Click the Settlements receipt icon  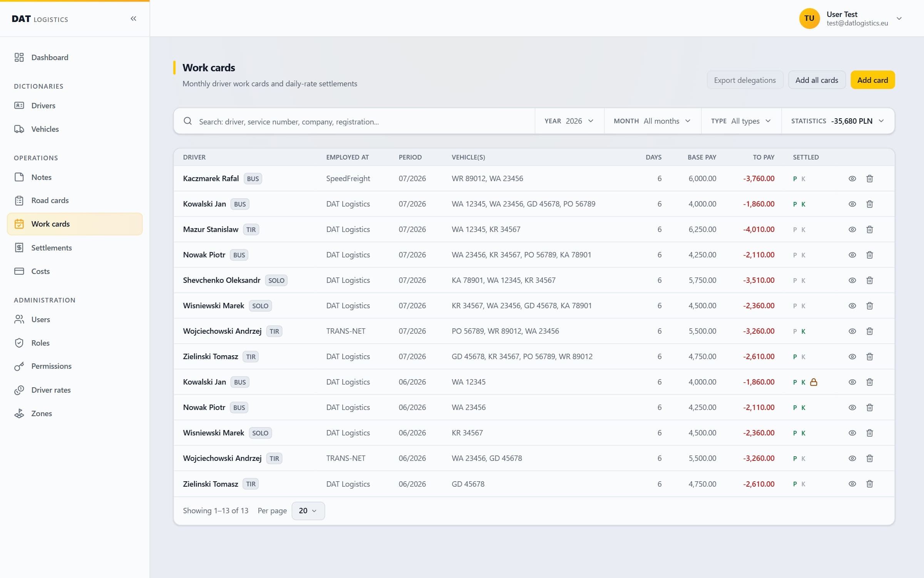pos(19,248)
